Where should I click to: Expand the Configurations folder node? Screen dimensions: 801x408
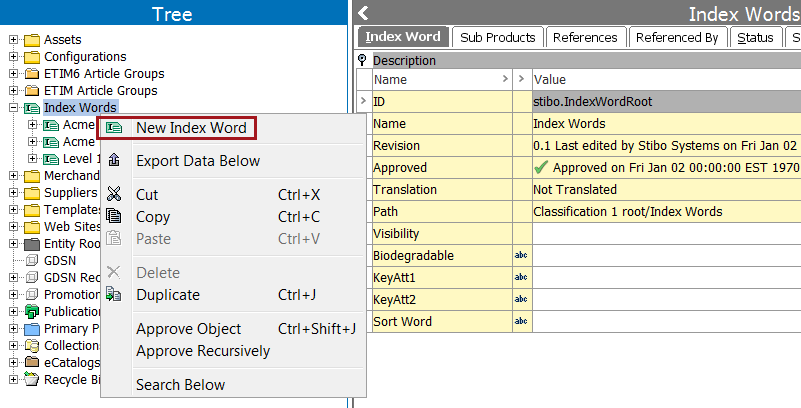click(14, 57)
